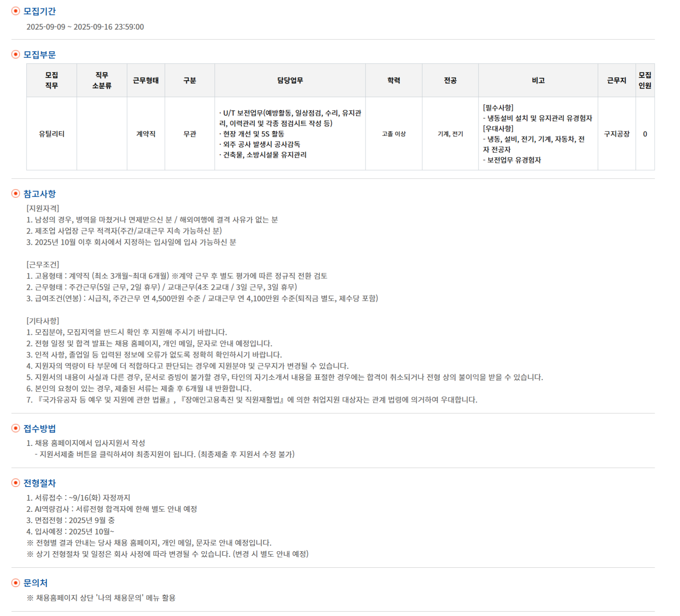The image size is (680, 616).
Task: Click the 기계, 전기 table cell
Action: click(450, 134)
